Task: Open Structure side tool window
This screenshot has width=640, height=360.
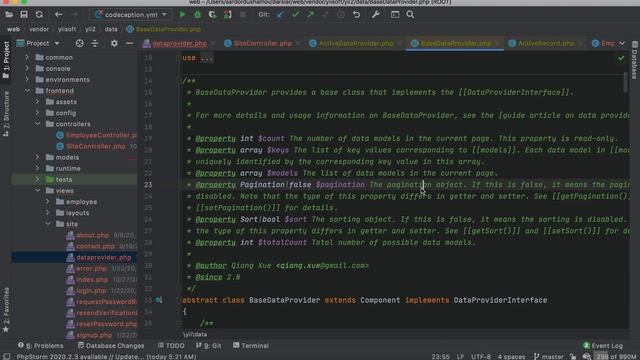Action: [6, 113]
